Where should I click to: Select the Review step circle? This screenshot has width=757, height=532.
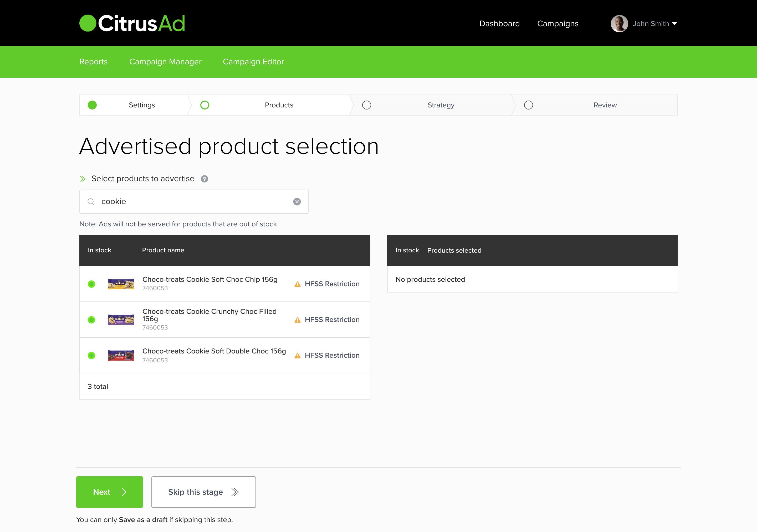click(x=529, y=105)
